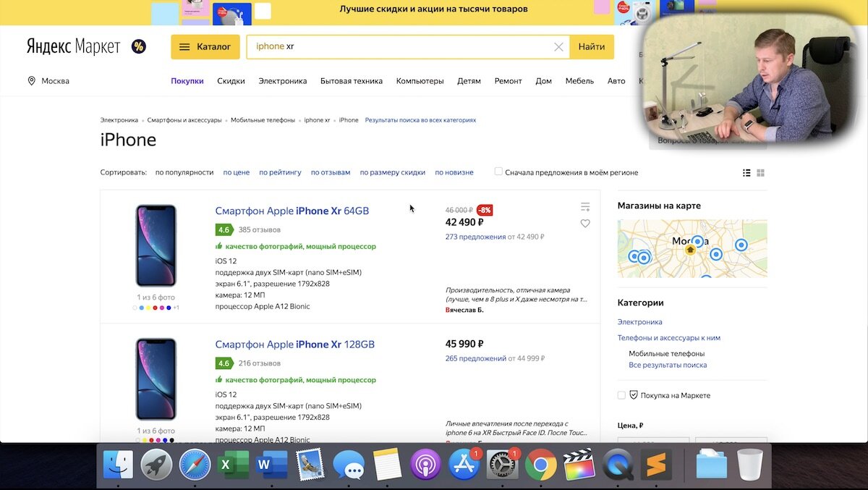Open QuickTime Player from the Dock

coord(617,465)
